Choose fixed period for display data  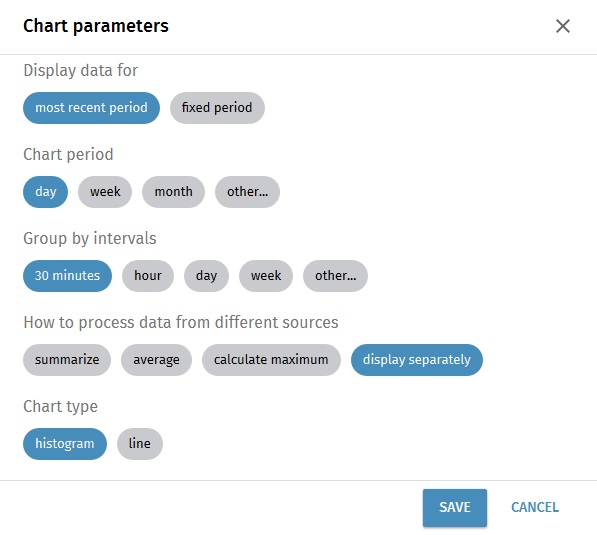pyautogui.click(x=217, y=108)
